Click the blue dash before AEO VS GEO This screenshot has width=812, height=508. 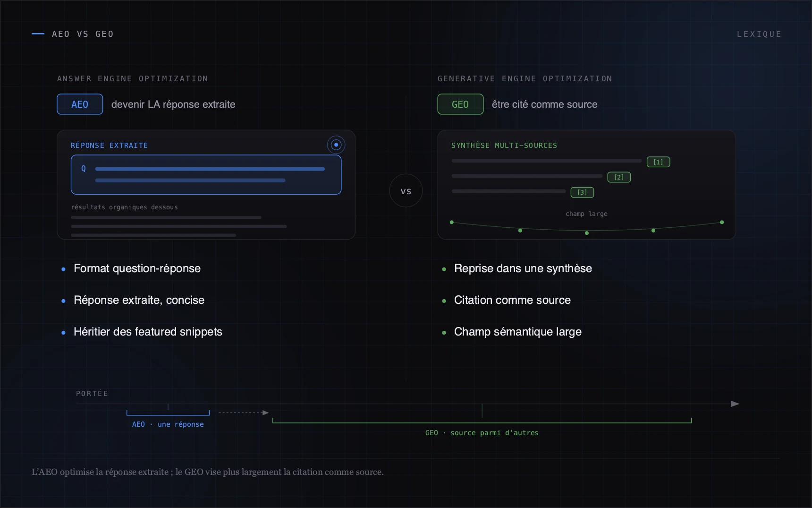pos(38,34)
